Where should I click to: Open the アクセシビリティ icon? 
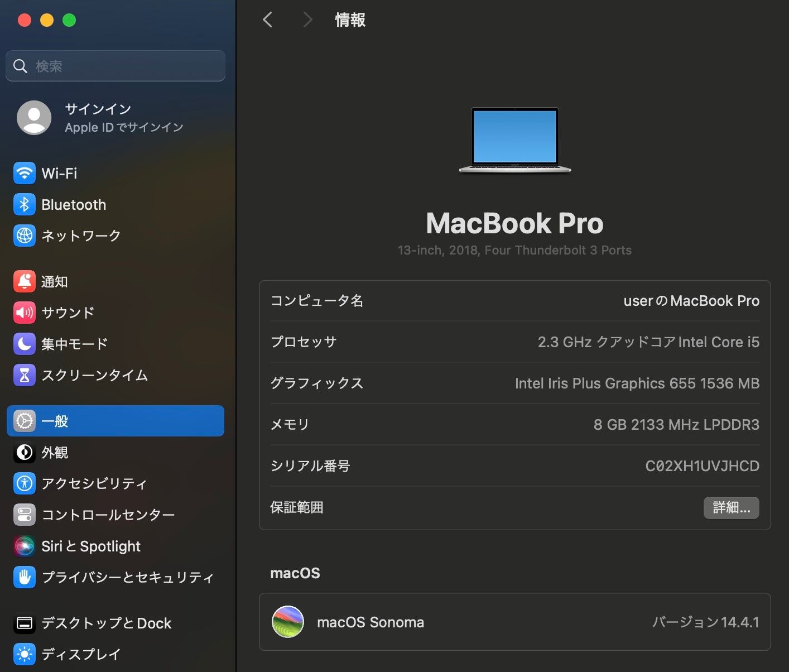(24, 483)
